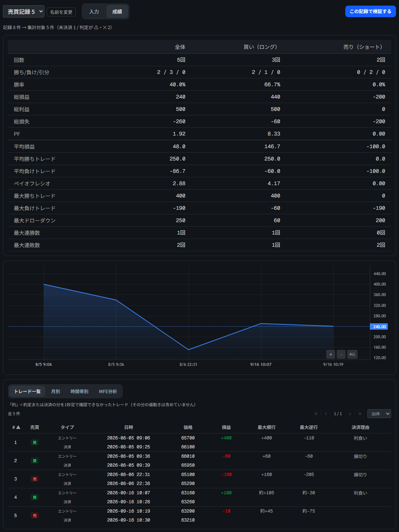Click the buy badge on trade 1

35,442
